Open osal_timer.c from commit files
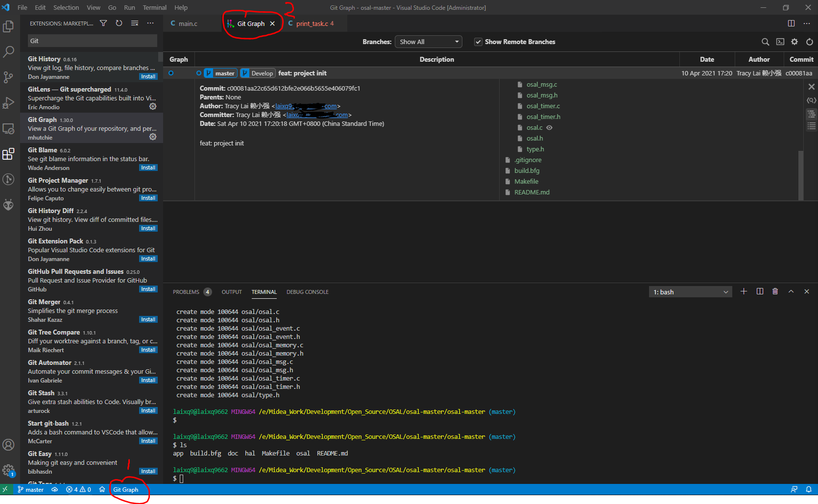The image size is (818, 504). (x=543, y=106)
